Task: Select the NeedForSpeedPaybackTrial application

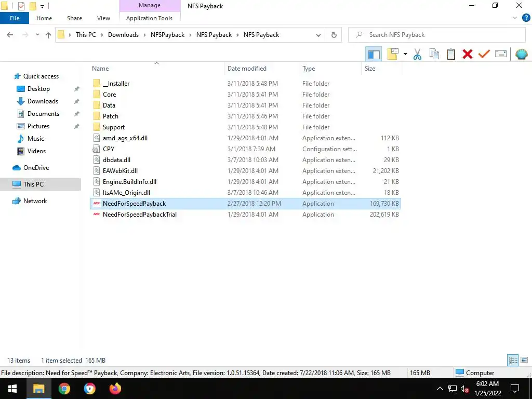Action: [246, 215]
